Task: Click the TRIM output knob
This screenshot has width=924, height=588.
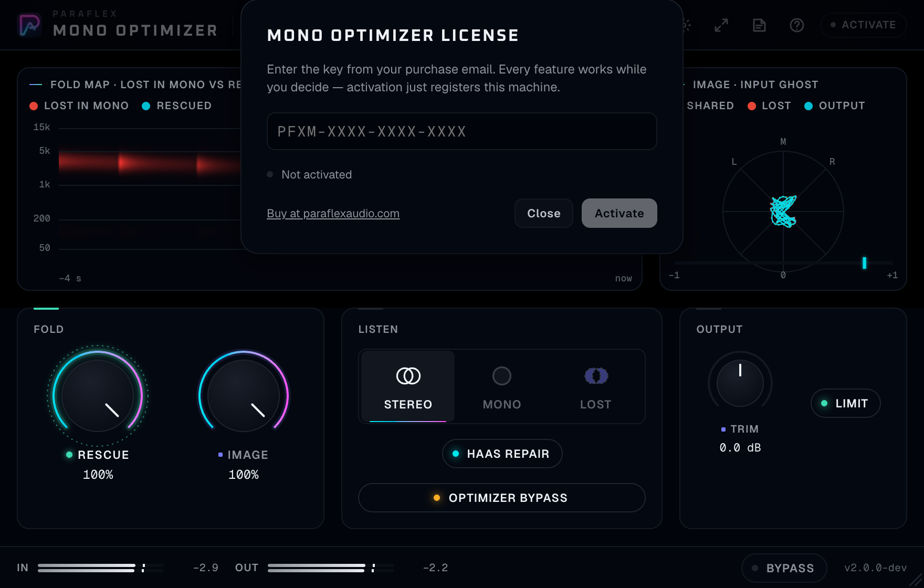Action: click(x=740, y=383)
